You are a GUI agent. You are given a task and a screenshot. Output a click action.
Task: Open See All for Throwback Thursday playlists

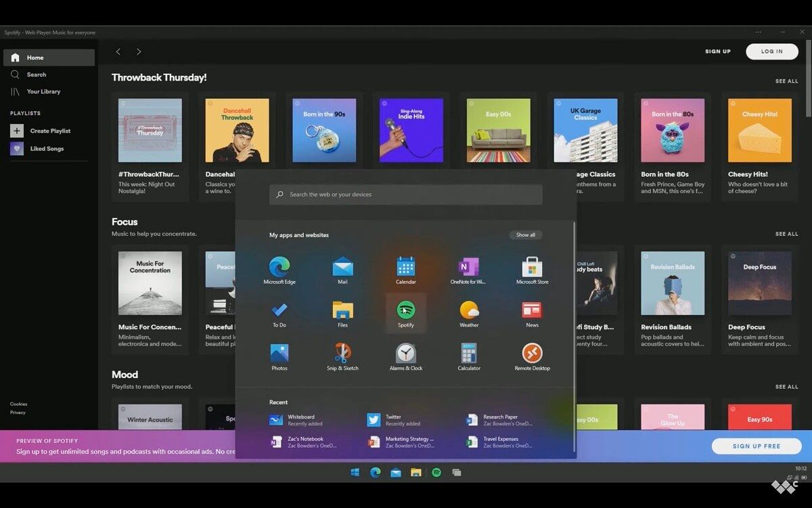click(x=786, y=81)
